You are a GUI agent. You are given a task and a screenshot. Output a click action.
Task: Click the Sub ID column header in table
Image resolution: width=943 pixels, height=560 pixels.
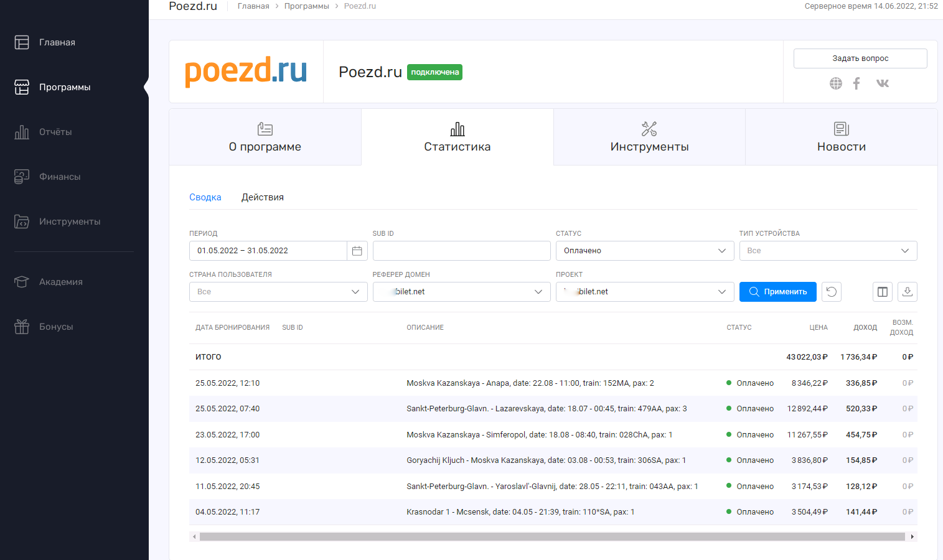point(293,327)
